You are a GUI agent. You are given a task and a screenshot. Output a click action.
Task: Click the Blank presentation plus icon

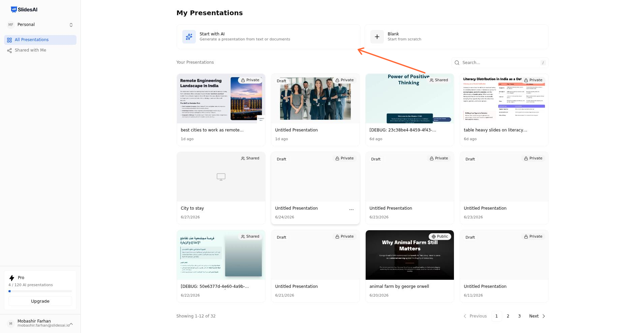tap(377, 37)
